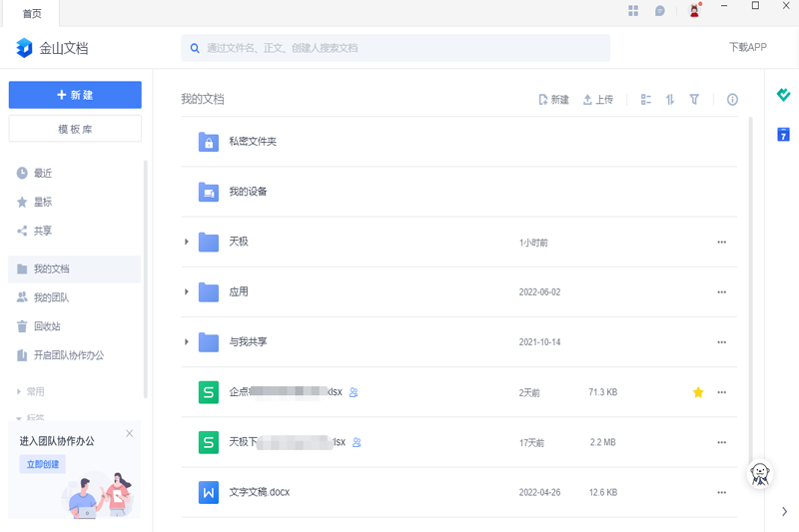
Task: Expand the 与我共享 folder arrow
Action: [x=187, y=342]
